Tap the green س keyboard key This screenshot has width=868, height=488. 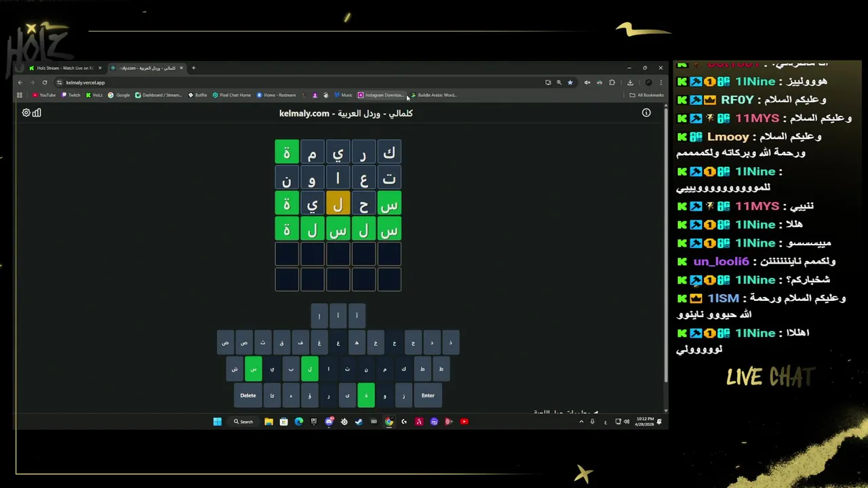pyautogui.click(x=253, y=369)
